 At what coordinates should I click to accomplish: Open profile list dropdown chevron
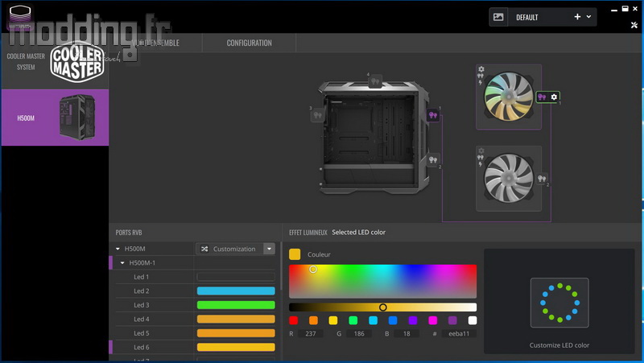pos(588,17)
